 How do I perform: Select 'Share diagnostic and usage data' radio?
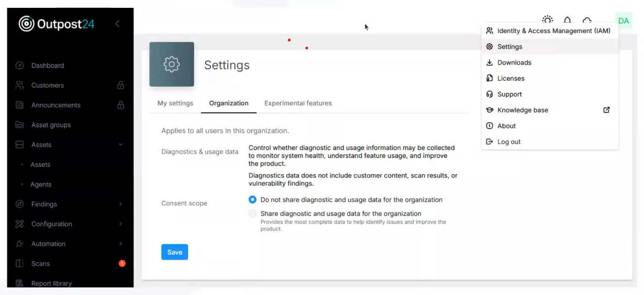coord(252,214)
